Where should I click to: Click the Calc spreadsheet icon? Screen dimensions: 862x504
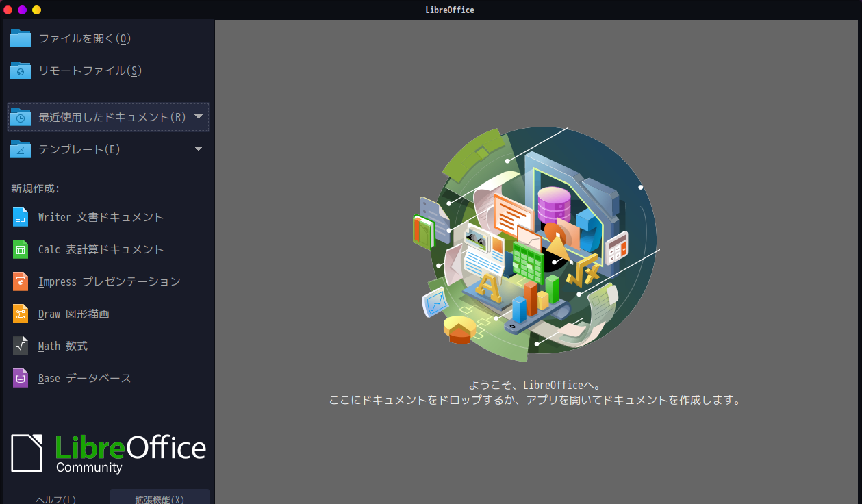tap(21, 249)
